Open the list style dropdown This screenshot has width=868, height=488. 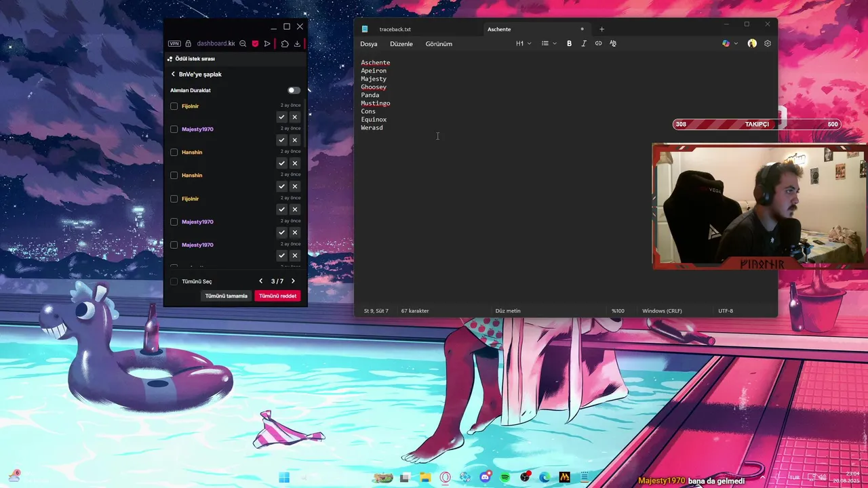(549, 43)
